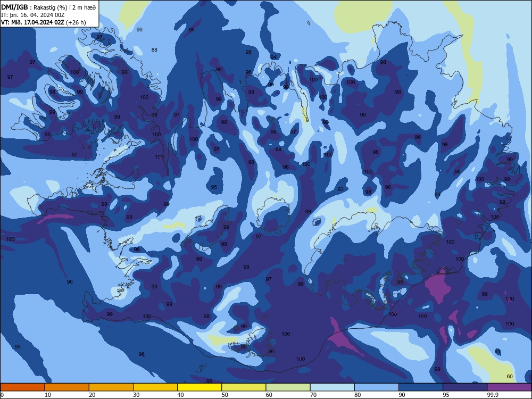
Task: Click the '80' legend scale label
Action: (x=358, y=395)
